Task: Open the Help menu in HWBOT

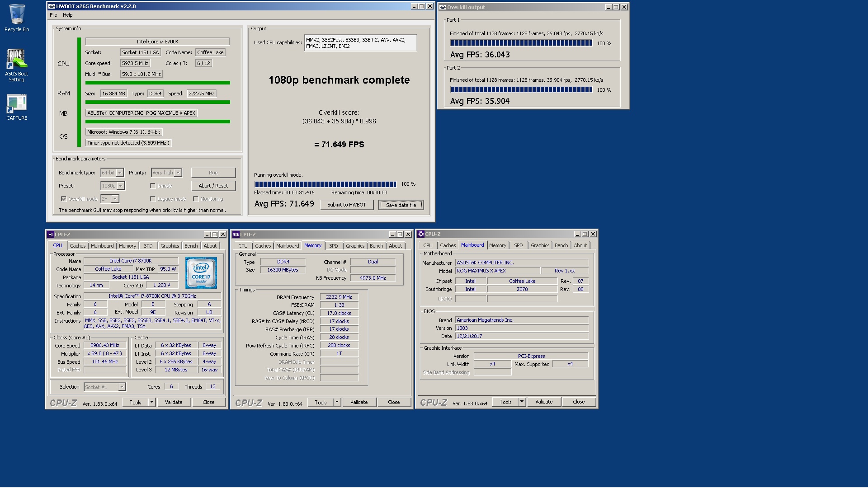Action: (x=68, y=15)
